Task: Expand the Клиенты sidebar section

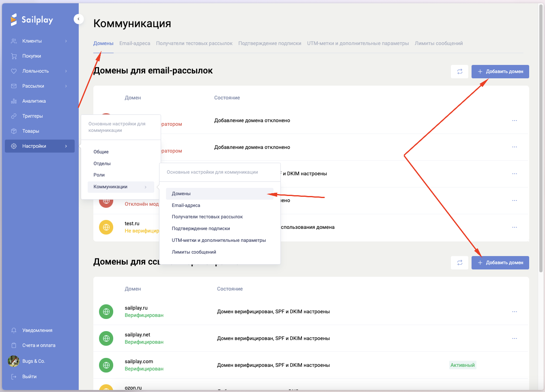Action: 66,41
